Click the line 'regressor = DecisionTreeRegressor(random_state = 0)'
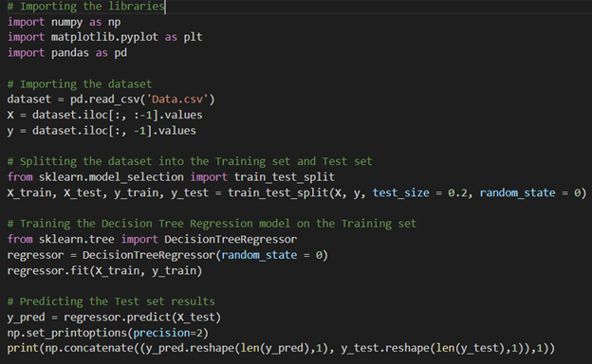This screenshot has height=364, width=592. coord(168,255)
